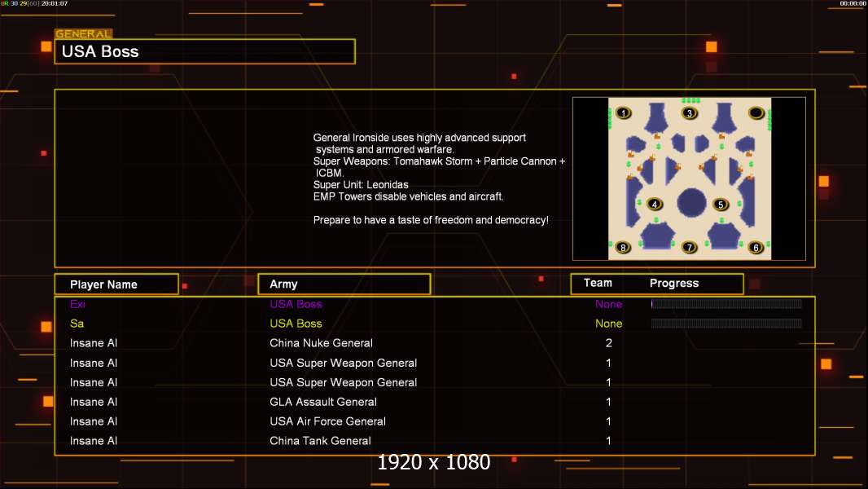868x489 pixels.
Task: Click the Progress column header
Action: point(673,283)
